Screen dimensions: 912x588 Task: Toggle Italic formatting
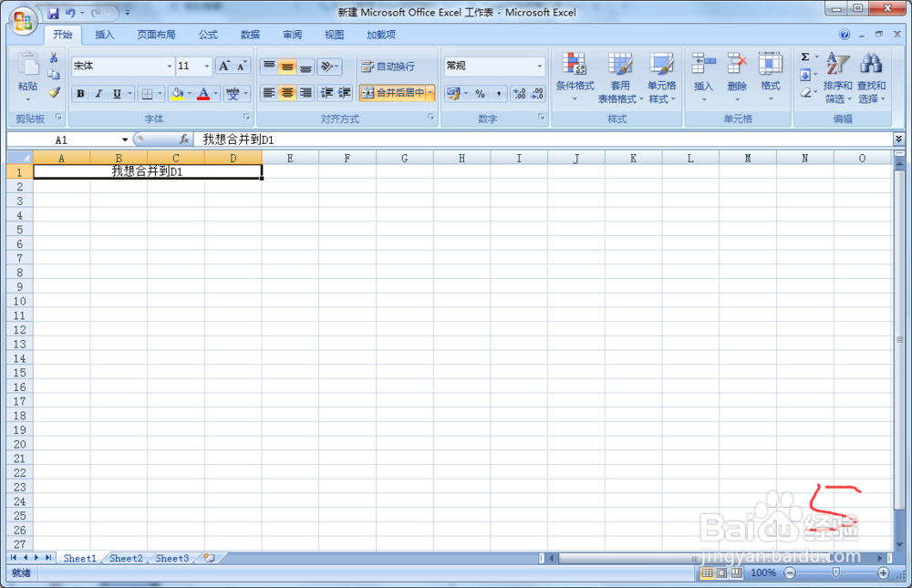(98, 93)
